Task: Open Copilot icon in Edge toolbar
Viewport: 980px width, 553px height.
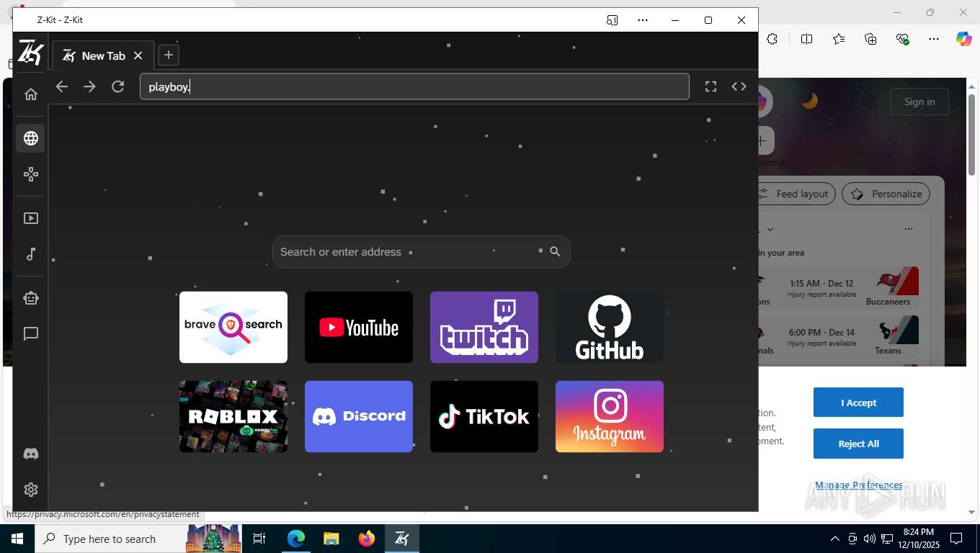Action: (x=964, y=39)
